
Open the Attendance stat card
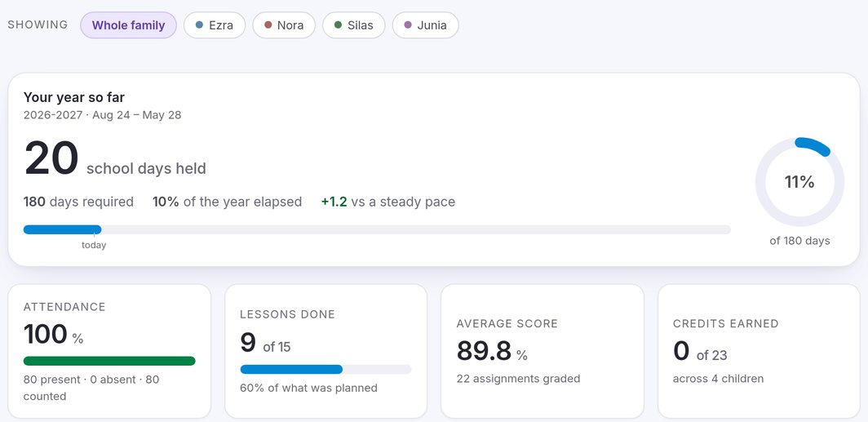click(109, 351)
